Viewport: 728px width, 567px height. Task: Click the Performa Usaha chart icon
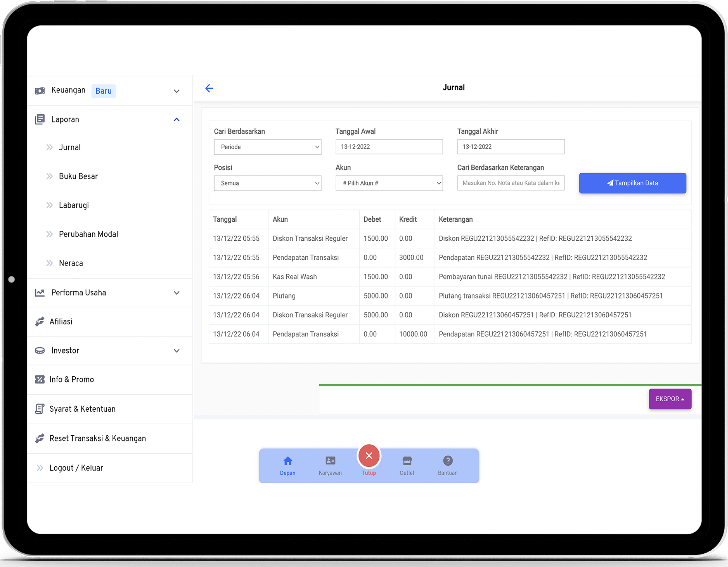pyautogui.click(x=40, y=293)
